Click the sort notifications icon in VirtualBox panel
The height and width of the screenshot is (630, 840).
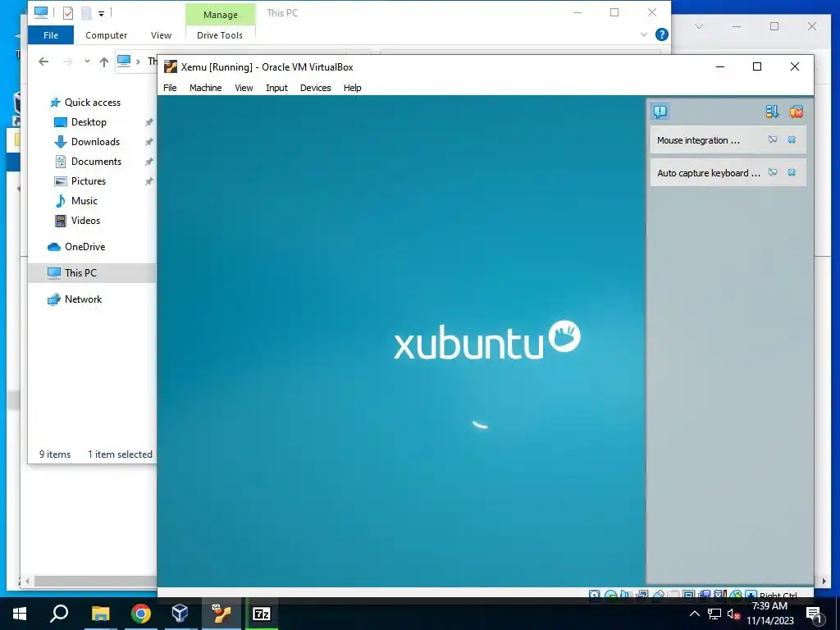(x=772, y=112)
